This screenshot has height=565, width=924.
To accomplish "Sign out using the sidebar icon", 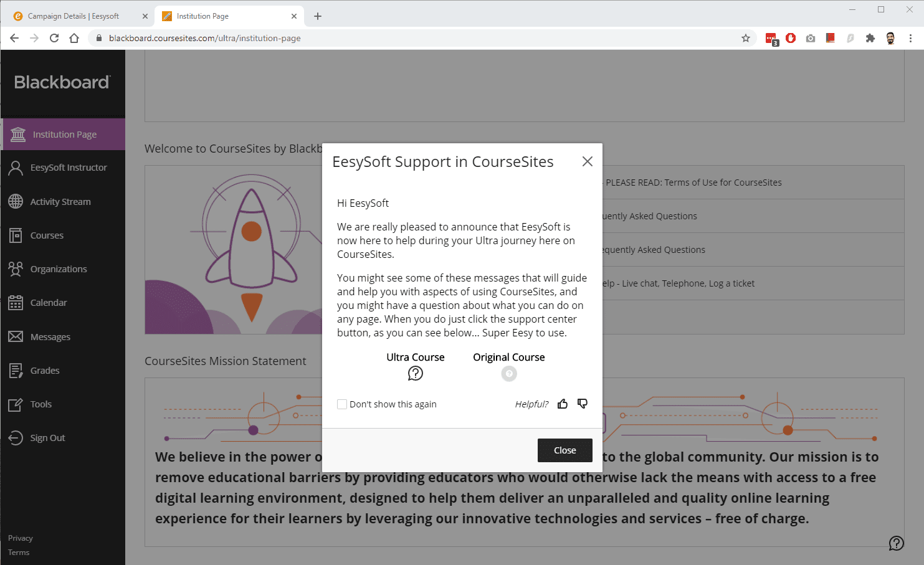I will [47, 437].
